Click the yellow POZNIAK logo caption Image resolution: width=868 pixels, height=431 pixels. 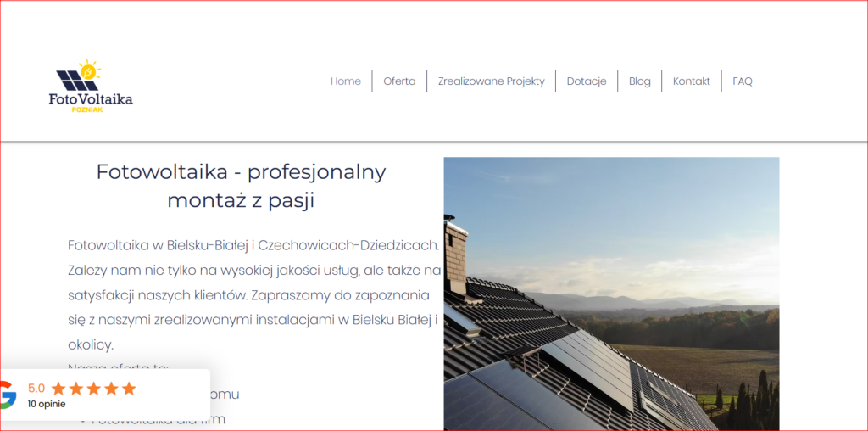87,109
